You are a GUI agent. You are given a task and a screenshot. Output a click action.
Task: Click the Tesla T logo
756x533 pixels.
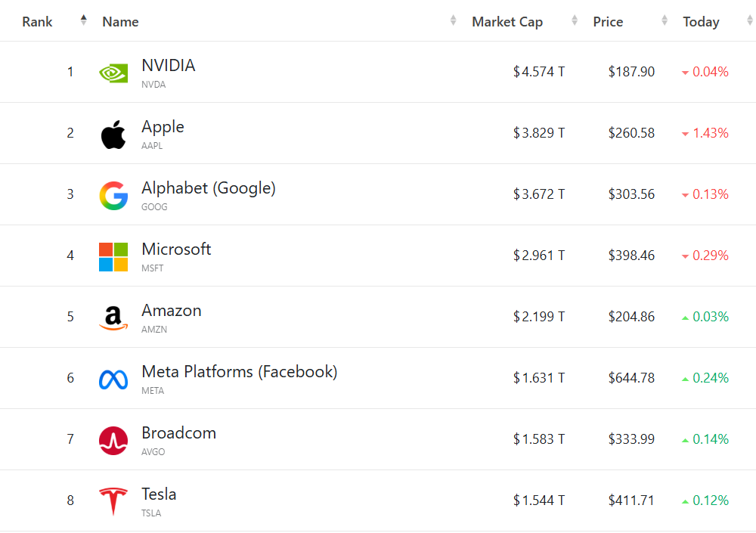coord(113,501)
